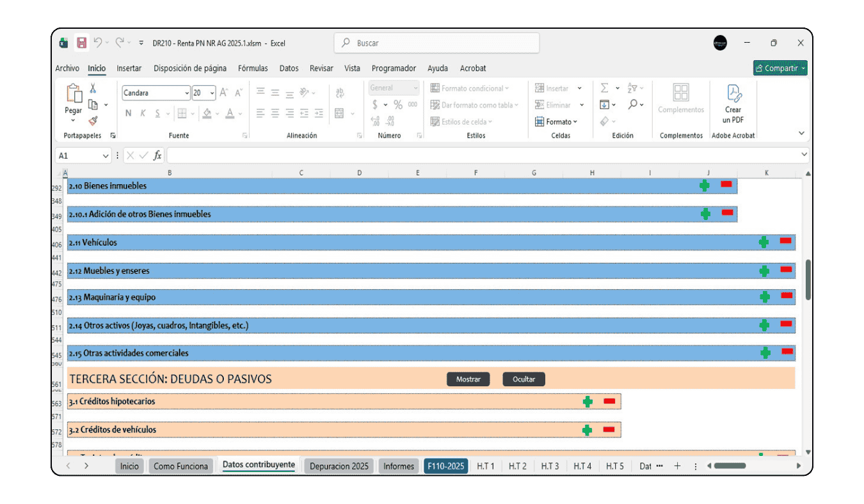Screen dimensions: 864x504
Task: Click the Format Painter brush icon
Action: 93,121
